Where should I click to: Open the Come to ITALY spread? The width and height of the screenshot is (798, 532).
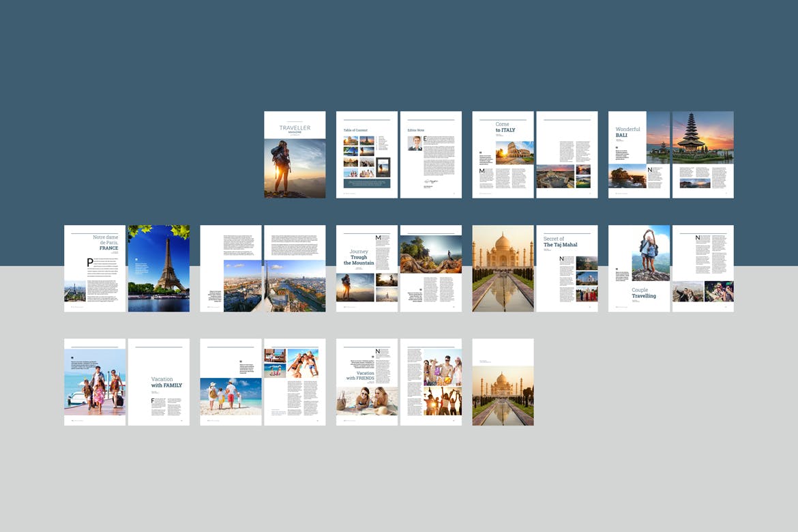click(x=503, y=154)
